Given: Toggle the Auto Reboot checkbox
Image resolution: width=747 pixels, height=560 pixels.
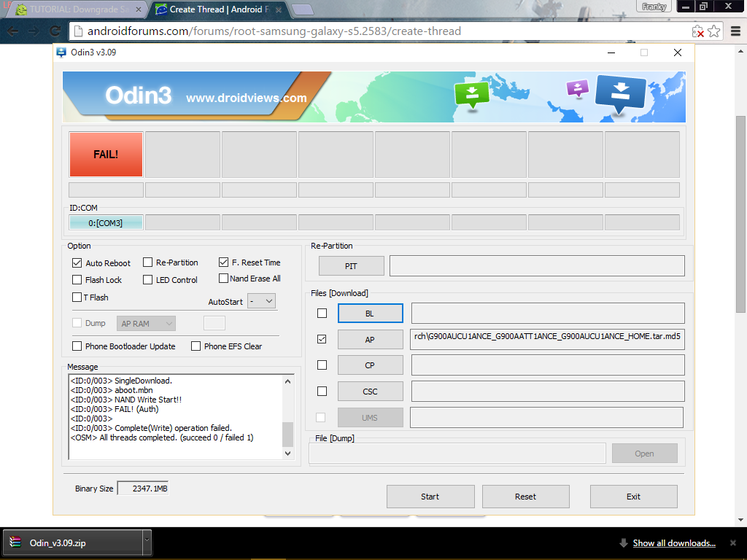Looking at the screenshot, I should click(x=77, y=262).
